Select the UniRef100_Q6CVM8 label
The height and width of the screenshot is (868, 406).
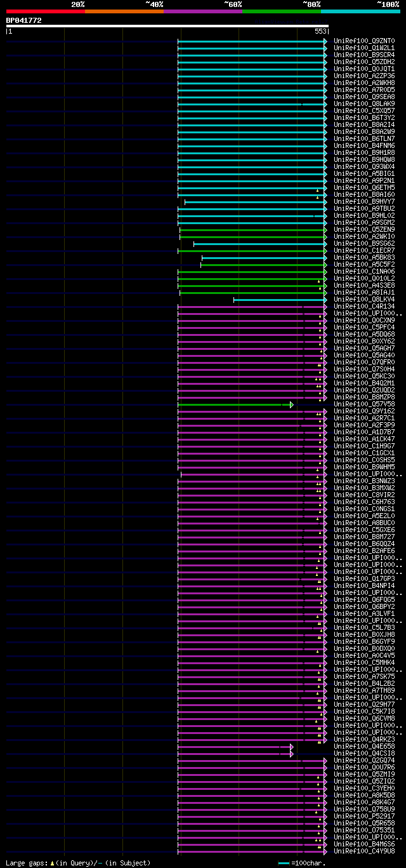364,719
